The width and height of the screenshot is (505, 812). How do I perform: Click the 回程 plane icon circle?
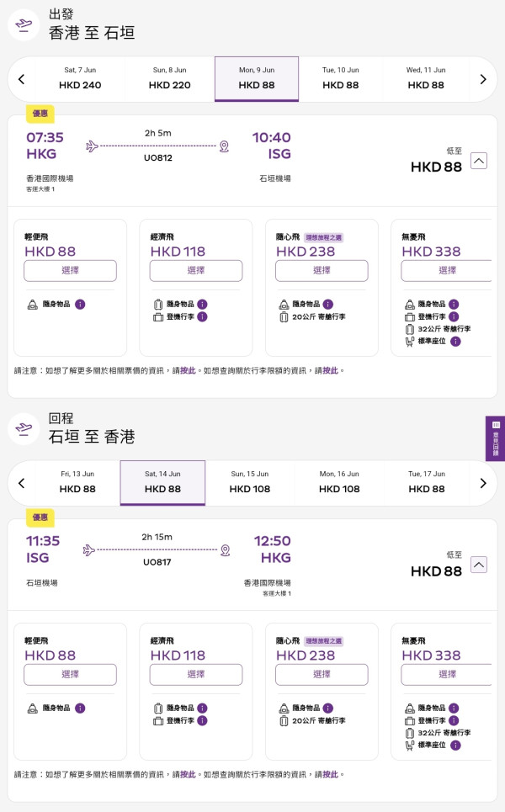click(x=24, y=428)
